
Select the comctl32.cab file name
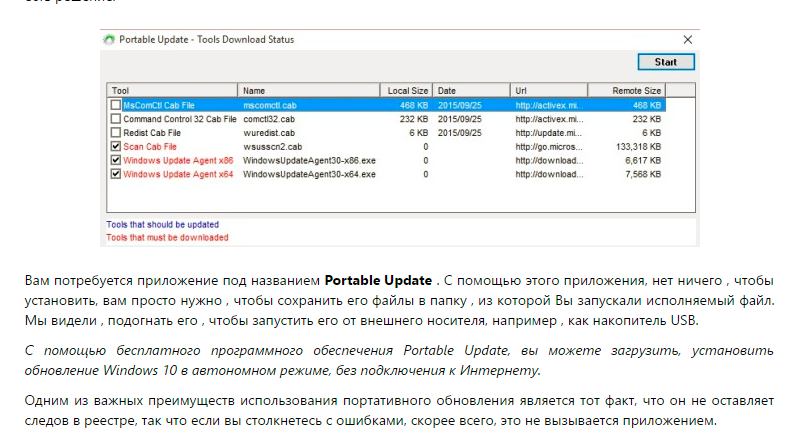[x=269, y=119]
